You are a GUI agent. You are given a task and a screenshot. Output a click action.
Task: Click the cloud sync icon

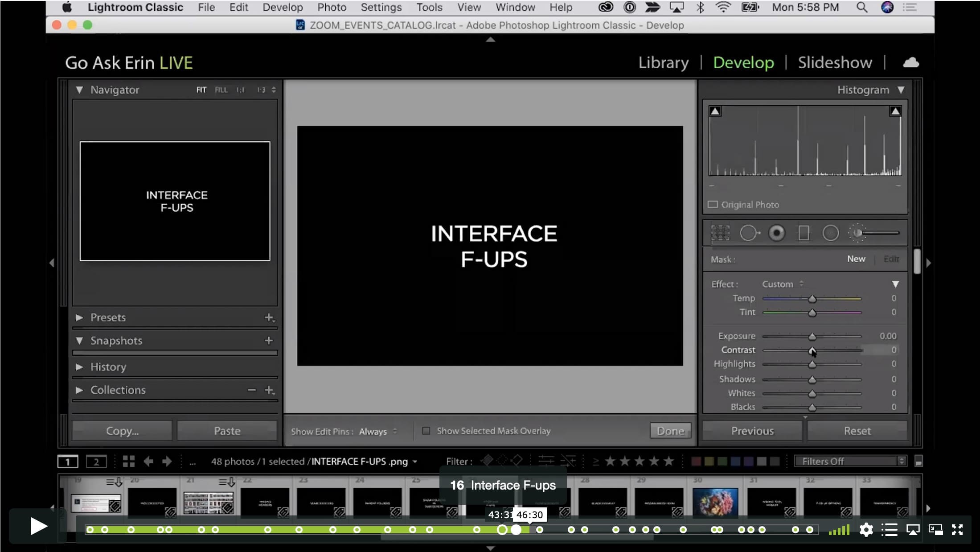(x=910, y=62)
